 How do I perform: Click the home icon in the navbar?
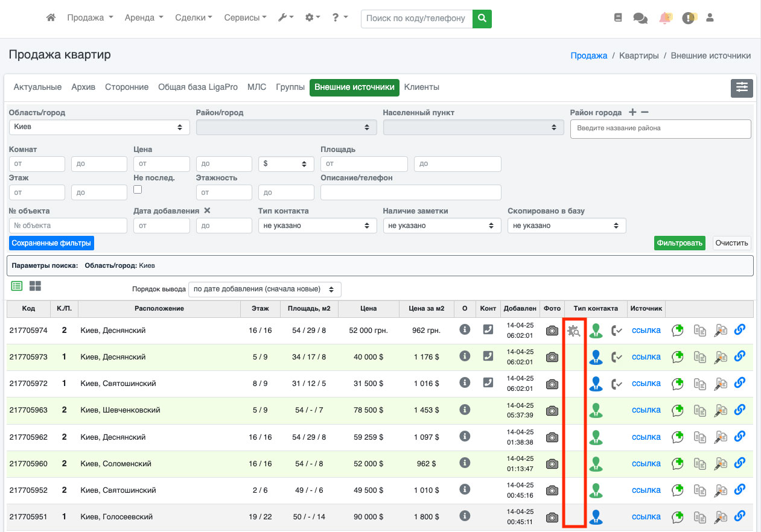[x=51, y=18]
